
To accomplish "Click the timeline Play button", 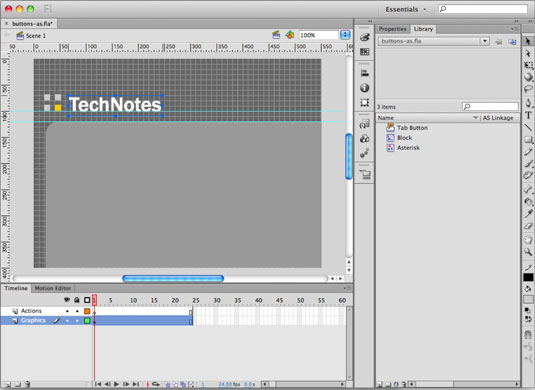I will click(x=116, y=384).
